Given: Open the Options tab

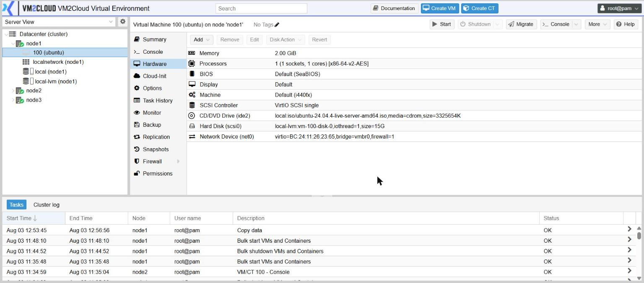Looking at the screenshot, I should pos(158,88).
